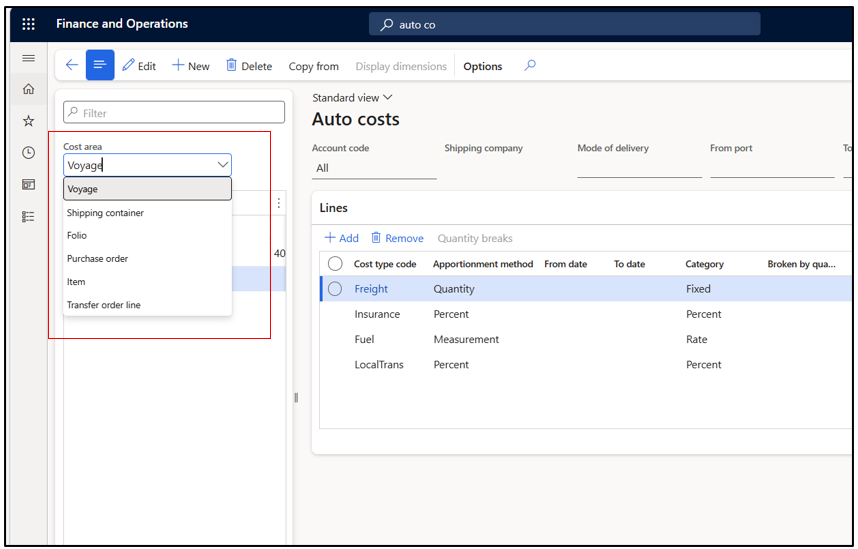Screen dimensions: 858x549
Task: Click Quantity breaks
Action: point(475,239)
